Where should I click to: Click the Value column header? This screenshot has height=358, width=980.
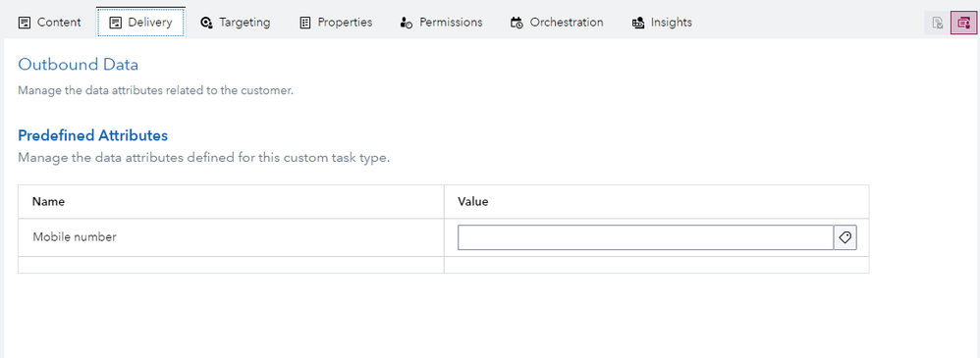(x=473, y=202)
